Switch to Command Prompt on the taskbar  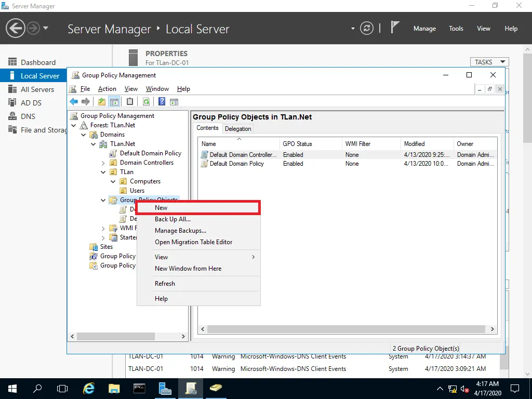point(139,389)
